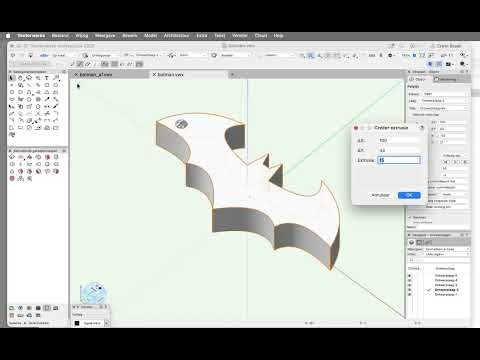Screen dimensions: 480x360
Task: Open the Venster menu
Action: click(240, 36)
